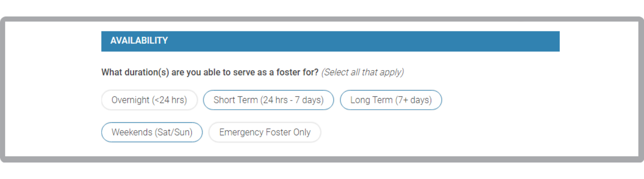Click the AVAILABILITY heading text
Screen dimensions: 644x179
click(139, 40)
